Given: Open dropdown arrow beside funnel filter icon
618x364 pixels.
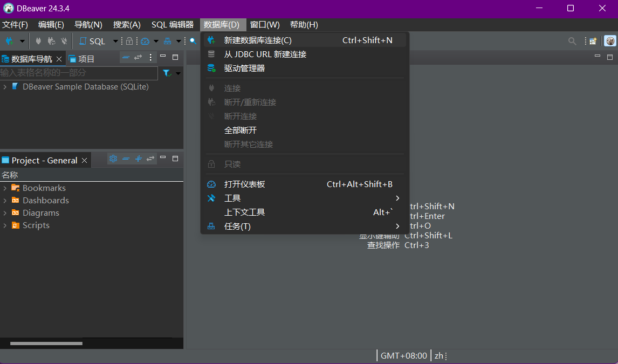Looking at the screenshot, I should pos(178,73).
